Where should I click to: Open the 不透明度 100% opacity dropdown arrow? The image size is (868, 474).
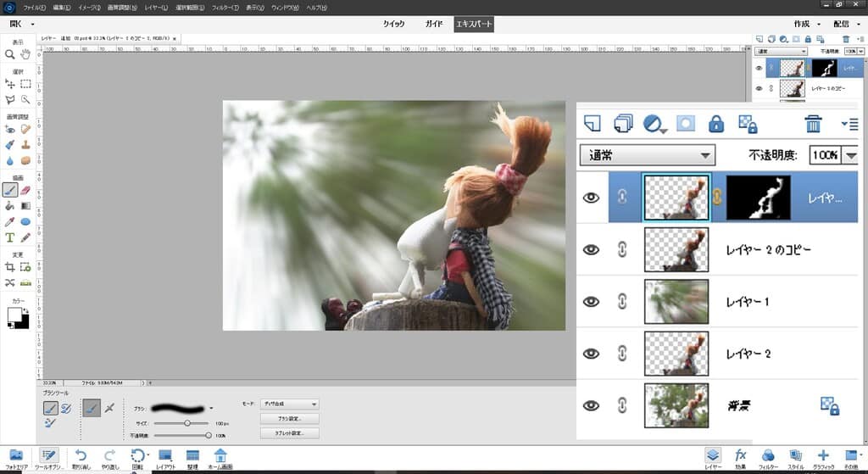(x=851, y=156)
